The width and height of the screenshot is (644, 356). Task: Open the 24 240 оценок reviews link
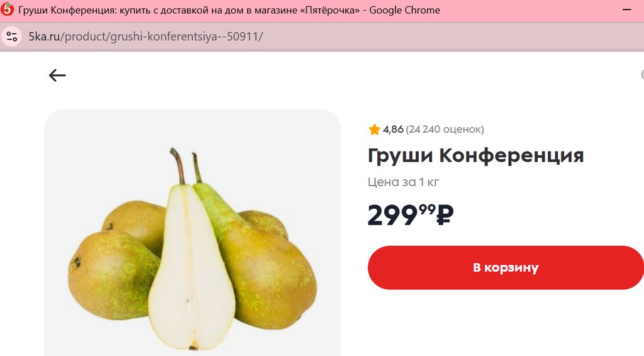coord(445,130)
